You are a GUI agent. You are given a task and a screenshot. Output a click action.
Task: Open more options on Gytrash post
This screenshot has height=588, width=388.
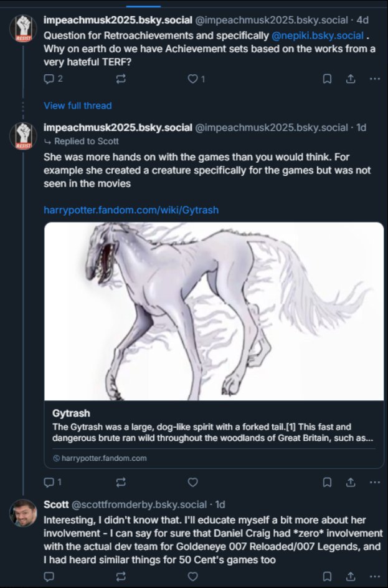tap(374, 482)
